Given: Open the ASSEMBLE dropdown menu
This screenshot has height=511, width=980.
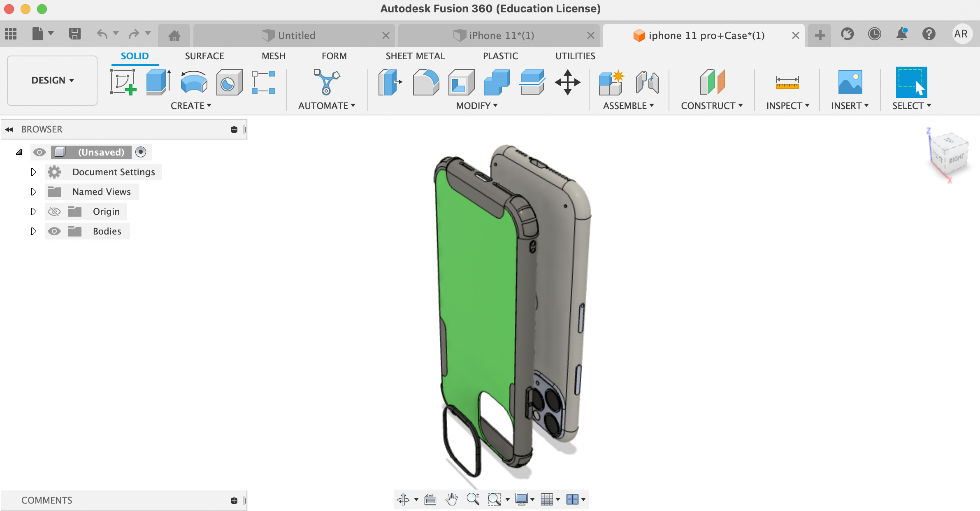Looking at the screenshot, I should [628, 106].
